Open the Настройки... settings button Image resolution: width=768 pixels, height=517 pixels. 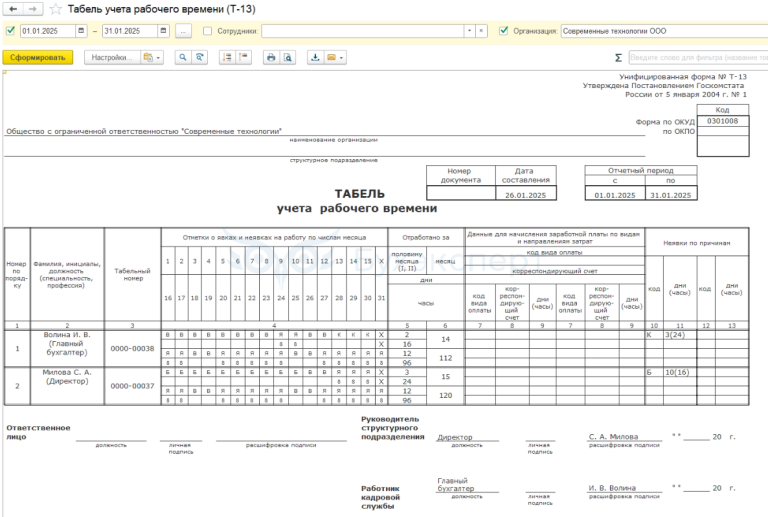111,58
